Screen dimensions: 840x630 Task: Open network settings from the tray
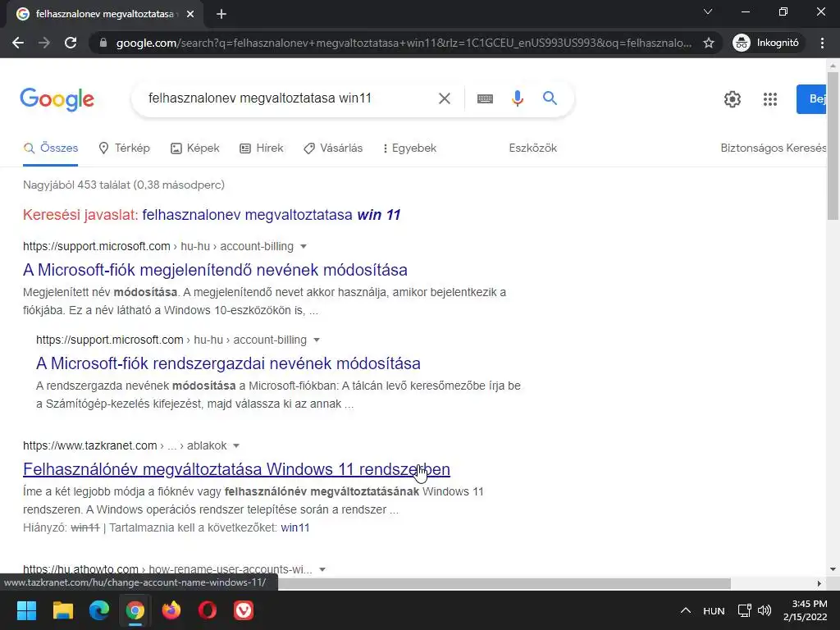coord(744,610)
